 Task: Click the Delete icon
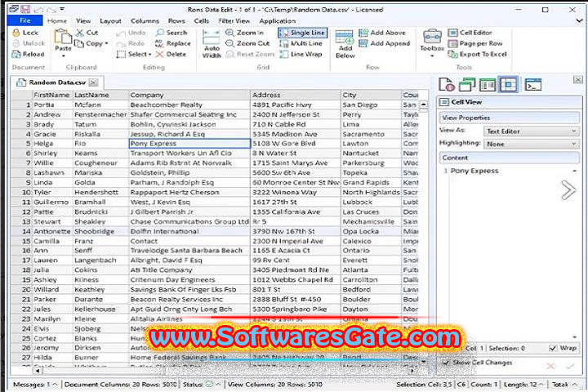pyautogui.click(x=160, y=55)
